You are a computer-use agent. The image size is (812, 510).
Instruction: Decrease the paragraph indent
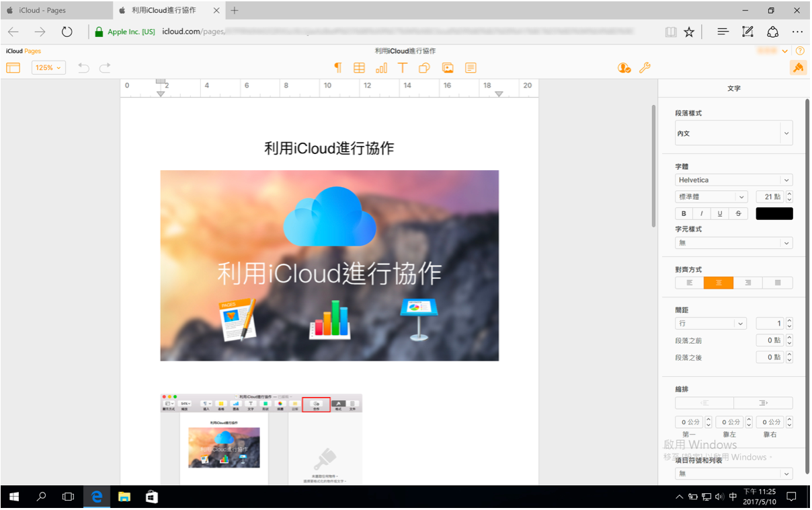(704, 403)
